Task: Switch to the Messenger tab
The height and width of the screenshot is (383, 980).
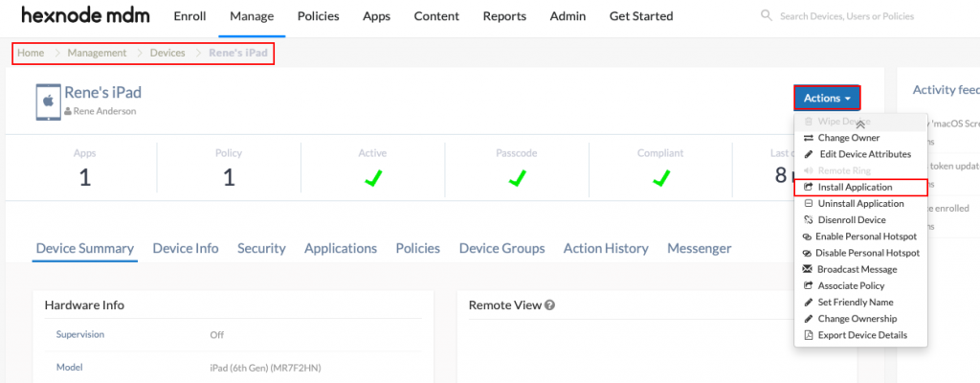Action: click(x=699, y=248)
